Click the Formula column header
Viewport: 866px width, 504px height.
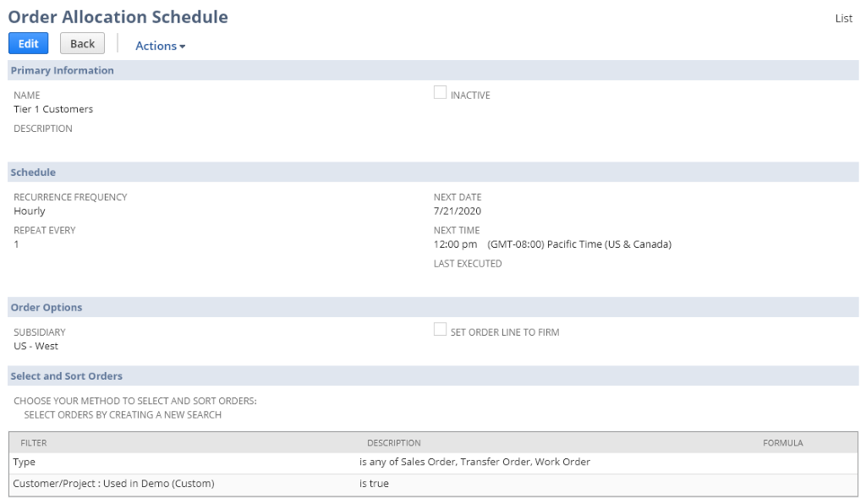[x=782, y=442]
